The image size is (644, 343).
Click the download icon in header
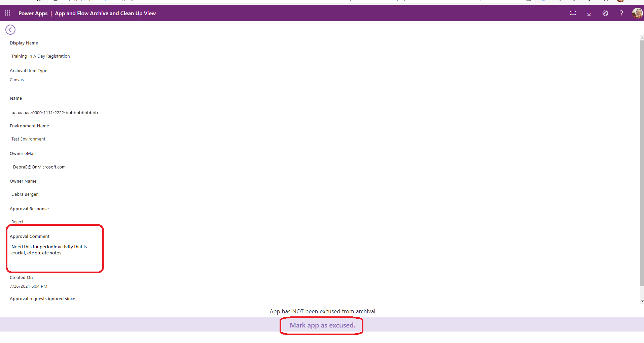[x=589, y=13]
